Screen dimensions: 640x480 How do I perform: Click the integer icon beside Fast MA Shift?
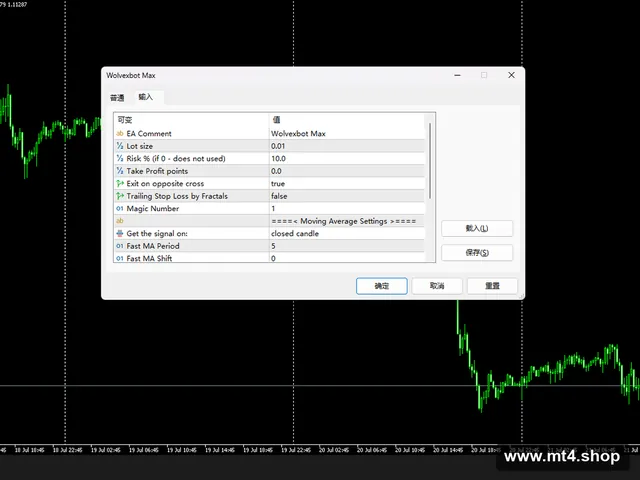pyautogui.click(x=120, y=258)
